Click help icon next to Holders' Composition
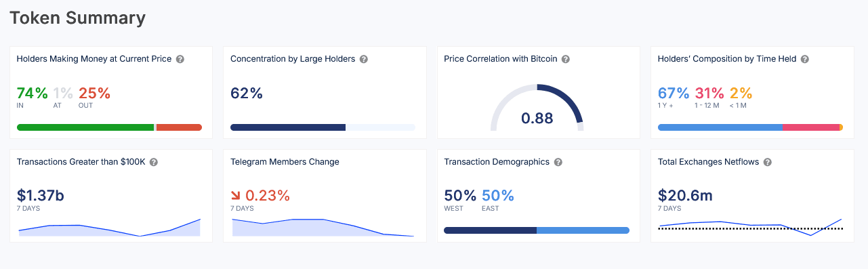This screenshot has width=868, height=269. point(804,59)
